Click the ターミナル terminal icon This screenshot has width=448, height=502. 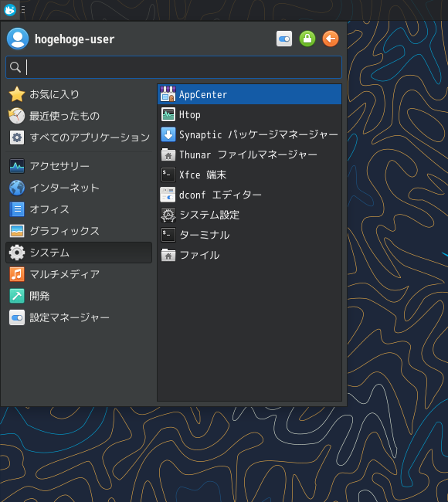click(168, 235)
